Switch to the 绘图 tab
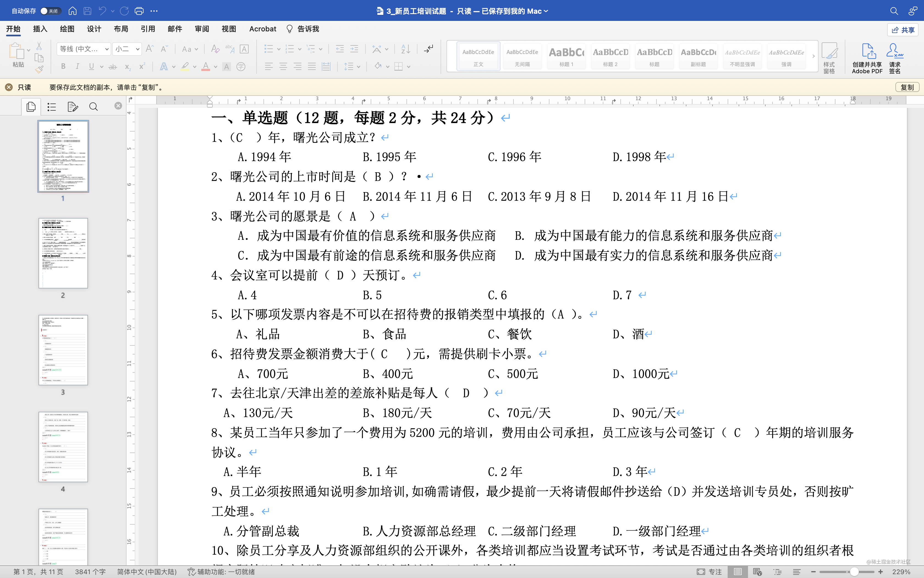The height and width of the screenshot is (578, 924). coord(67,29)
